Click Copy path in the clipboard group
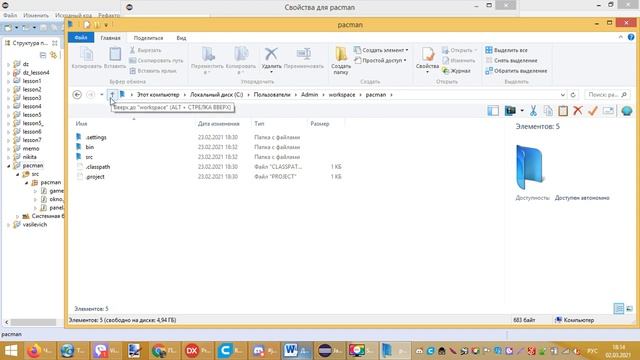The image size is (640, 360). (x=156, y=60)
